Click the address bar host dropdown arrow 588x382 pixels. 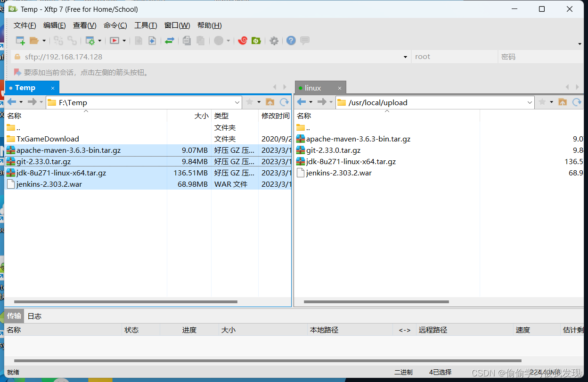tap(406, 57)
